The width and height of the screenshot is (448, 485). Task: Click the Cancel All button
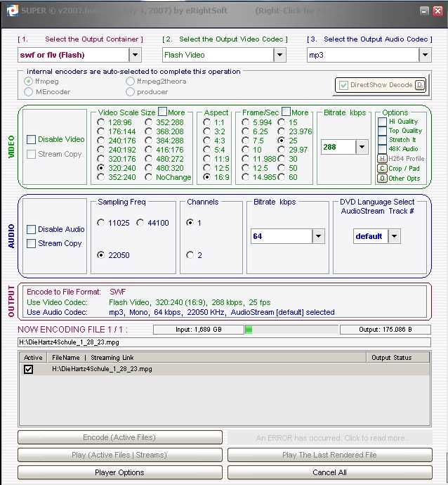(x=329, y=472)
